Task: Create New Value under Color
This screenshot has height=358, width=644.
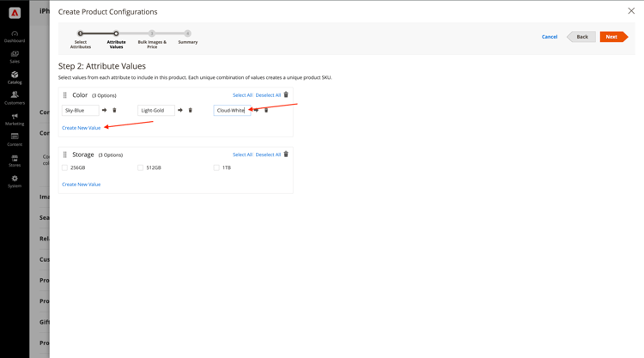Action: click(x=82, y=128)
